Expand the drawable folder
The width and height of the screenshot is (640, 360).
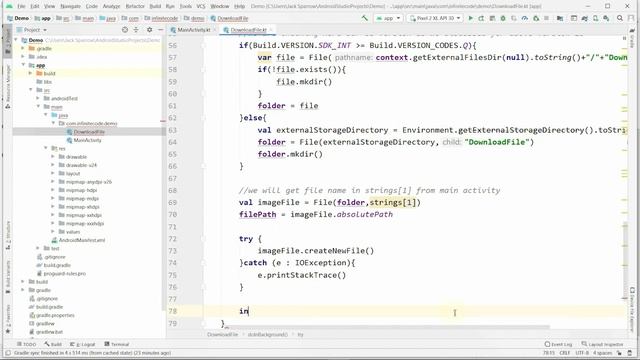53,157
